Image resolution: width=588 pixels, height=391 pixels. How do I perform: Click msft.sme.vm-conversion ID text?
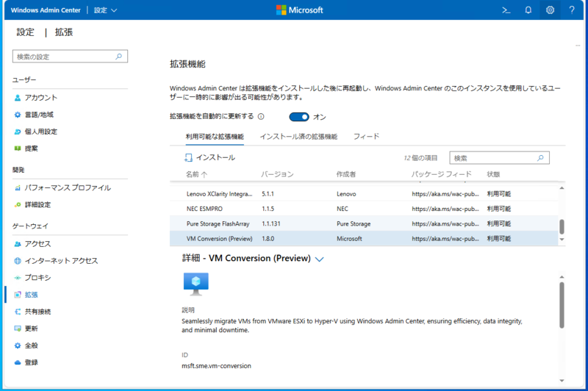point(216,366)
